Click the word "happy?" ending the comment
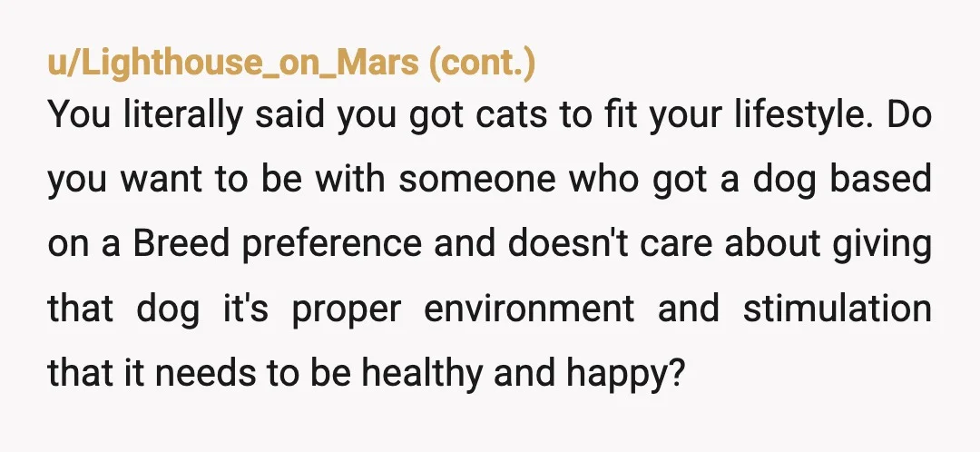980x452 pixels. 626,374
